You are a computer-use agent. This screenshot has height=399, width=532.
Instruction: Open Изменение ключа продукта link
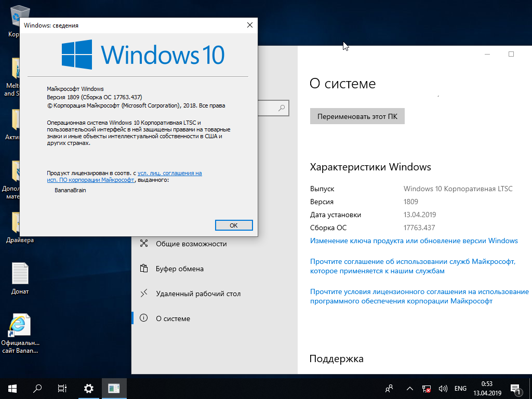tap(414, 241)
